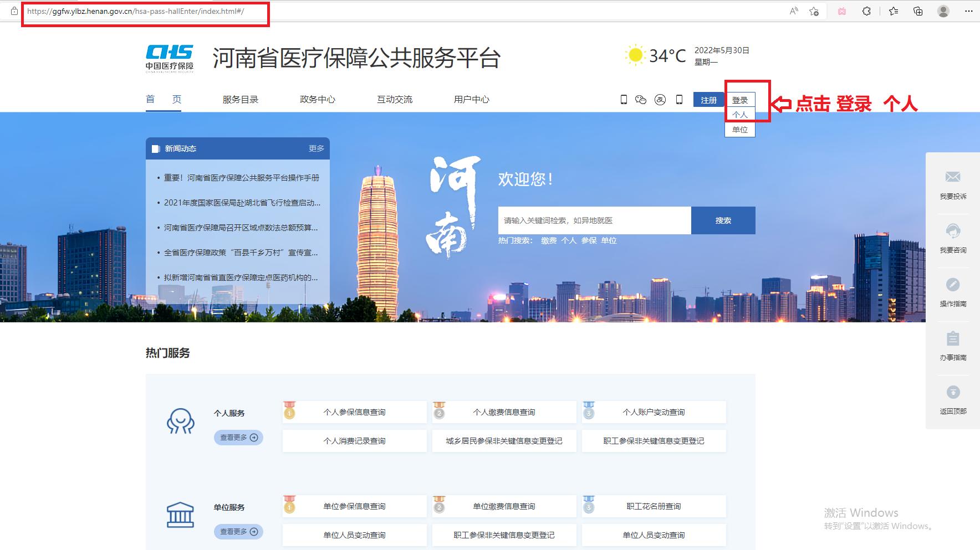This screenshot has width=980, height=550.
Task: Open the 登录 dropdown
Action: [x=739, y=100]
